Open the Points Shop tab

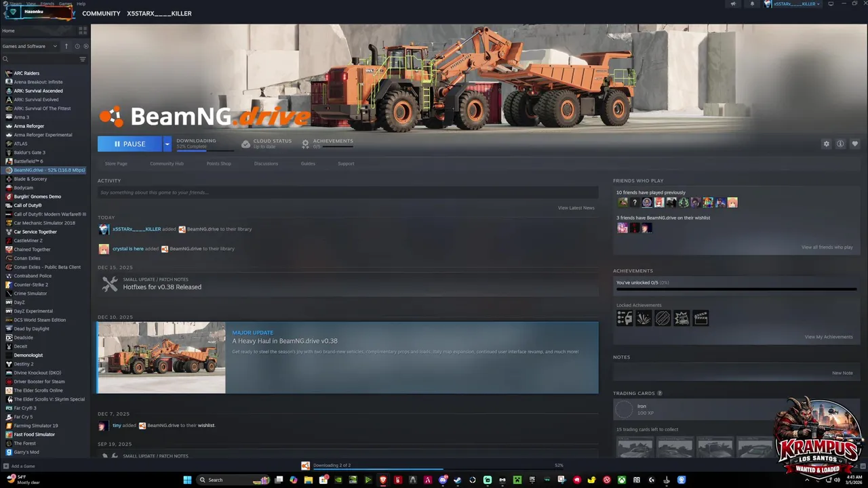[219, 163]
